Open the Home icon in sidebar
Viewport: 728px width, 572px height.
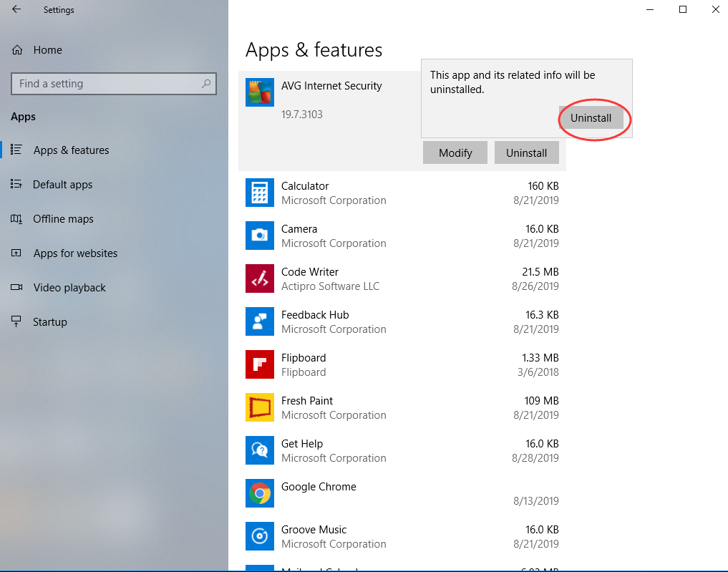(17, 50)
